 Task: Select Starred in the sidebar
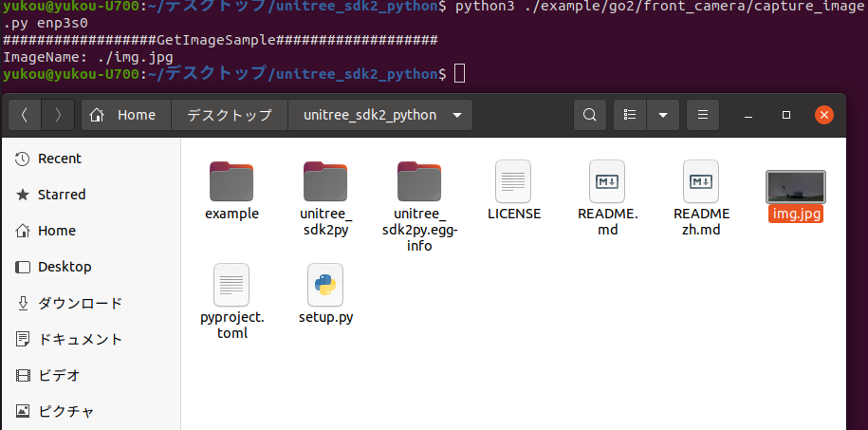click(91, 195)
